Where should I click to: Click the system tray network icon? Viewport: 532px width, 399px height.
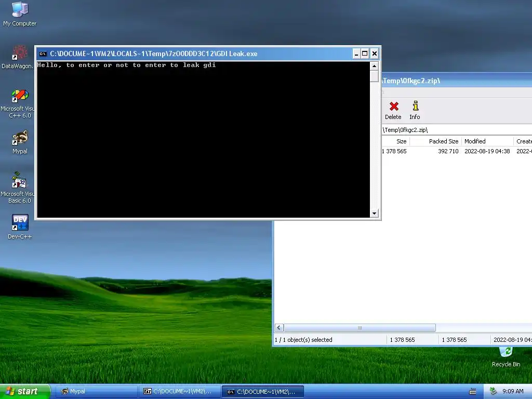pyautogui.click(x=494, y=392)
